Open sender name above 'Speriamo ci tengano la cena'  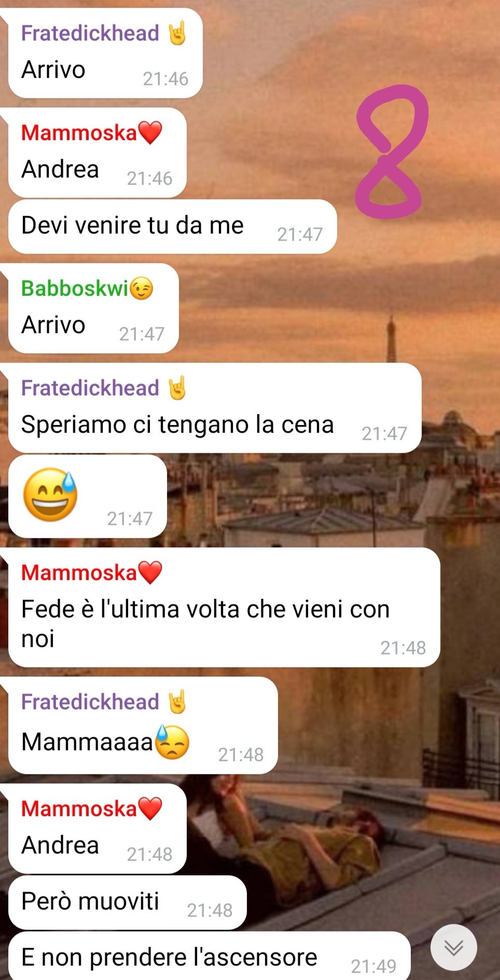(x=90, y=388)
